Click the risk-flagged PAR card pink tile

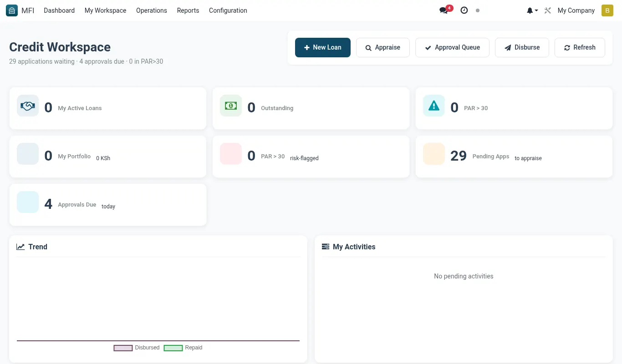[231, 154]
